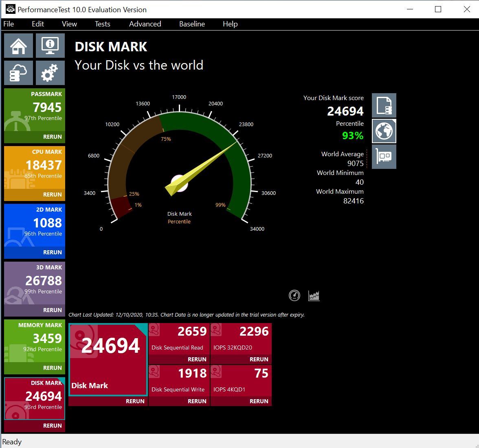Open the Edit menu

point(38,24)
